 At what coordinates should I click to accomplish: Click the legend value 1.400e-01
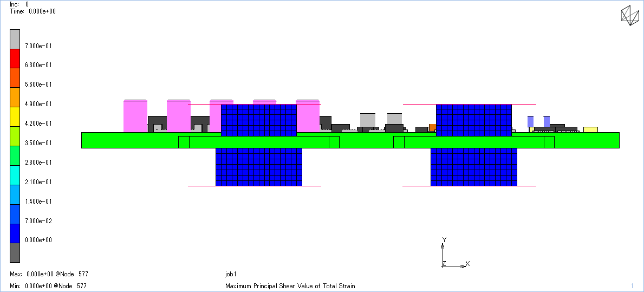(x=38, y=201)
